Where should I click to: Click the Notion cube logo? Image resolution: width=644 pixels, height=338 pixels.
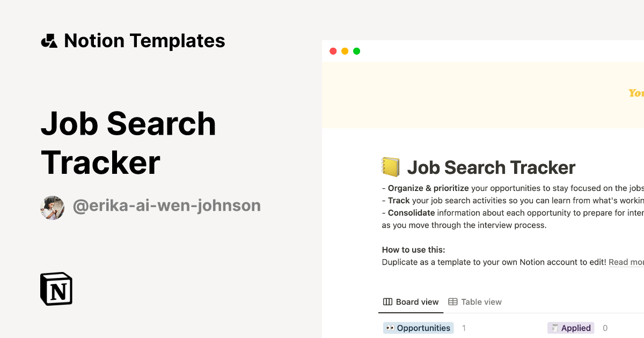tap(56, 289)
